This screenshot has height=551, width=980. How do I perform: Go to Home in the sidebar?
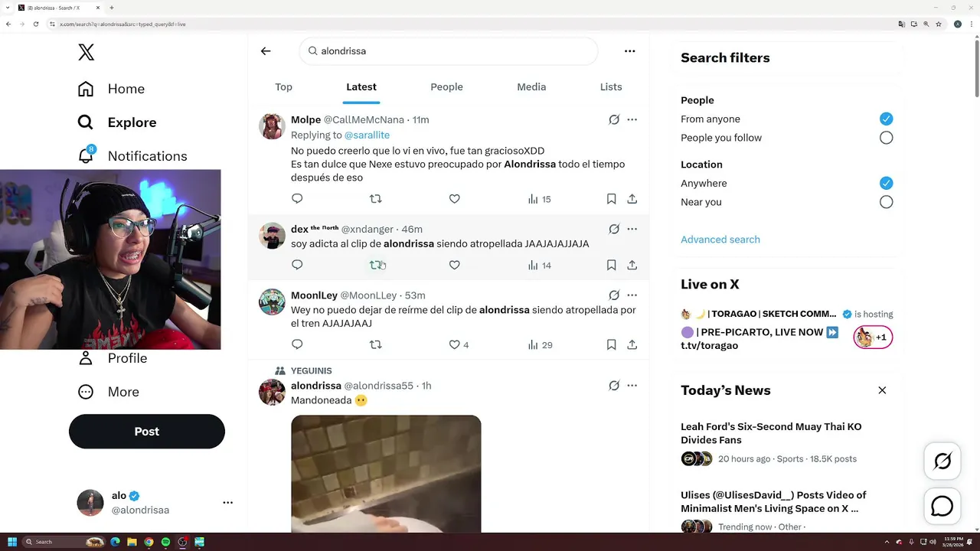[111, 89]
